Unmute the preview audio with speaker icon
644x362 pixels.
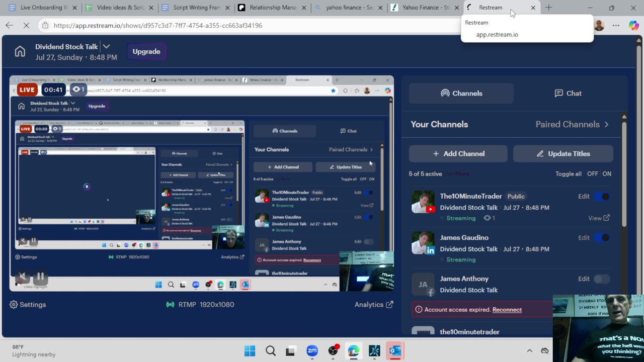coord(22,277)
